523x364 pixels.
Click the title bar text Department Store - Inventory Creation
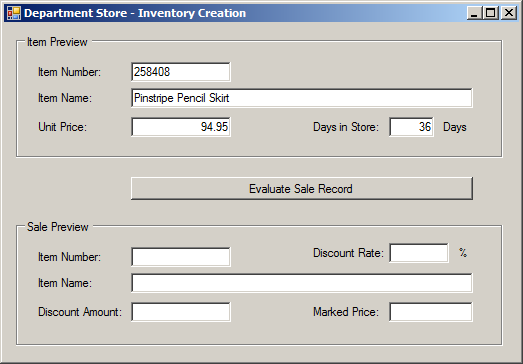pos(135,13)
